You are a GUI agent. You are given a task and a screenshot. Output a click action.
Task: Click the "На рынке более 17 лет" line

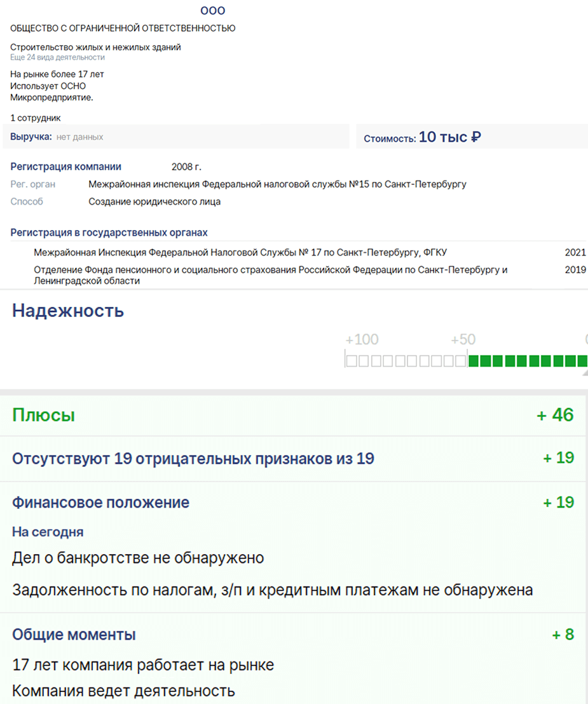point(57,74)
